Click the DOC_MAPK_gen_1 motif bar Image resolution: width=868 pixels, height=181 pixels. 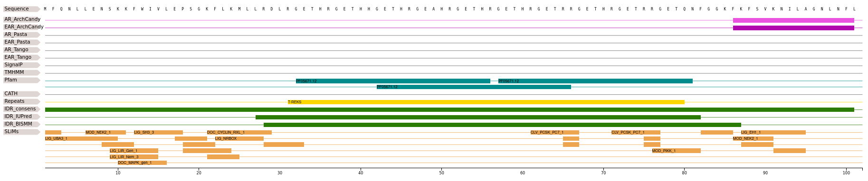coord(142,163)
